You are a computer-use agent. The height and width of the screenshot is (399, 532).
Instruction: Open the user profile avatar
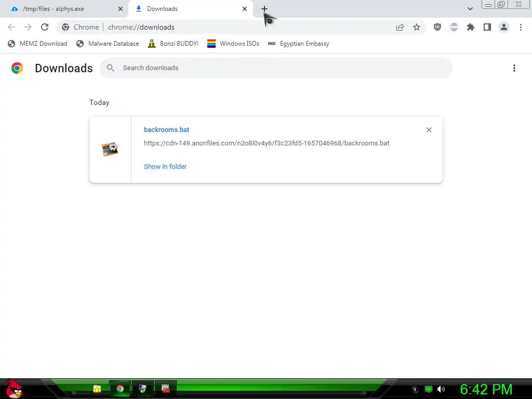pos(504,27)
